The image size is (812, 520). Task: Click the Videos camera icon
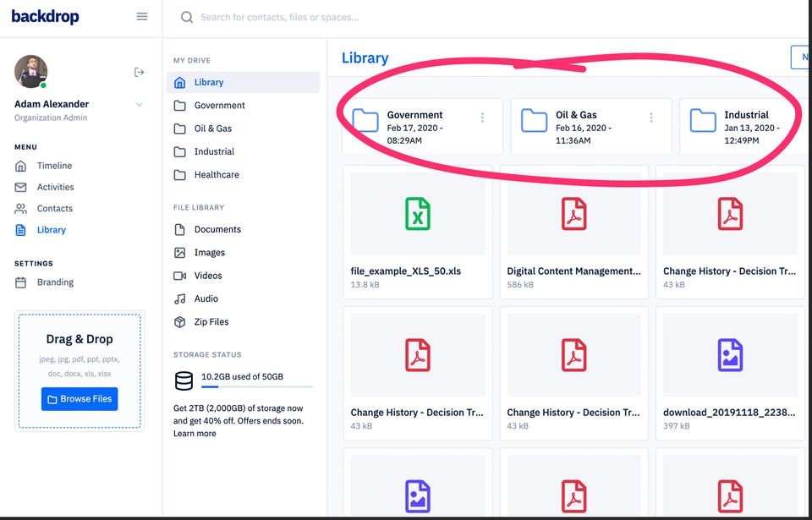(179, 276)
